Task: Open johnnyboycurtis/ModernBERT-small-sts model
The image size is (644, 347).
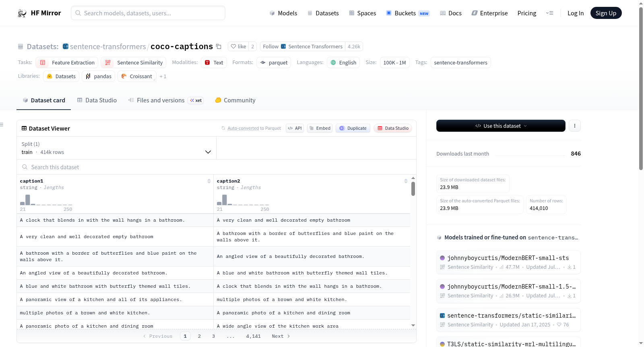Action: 508,262
